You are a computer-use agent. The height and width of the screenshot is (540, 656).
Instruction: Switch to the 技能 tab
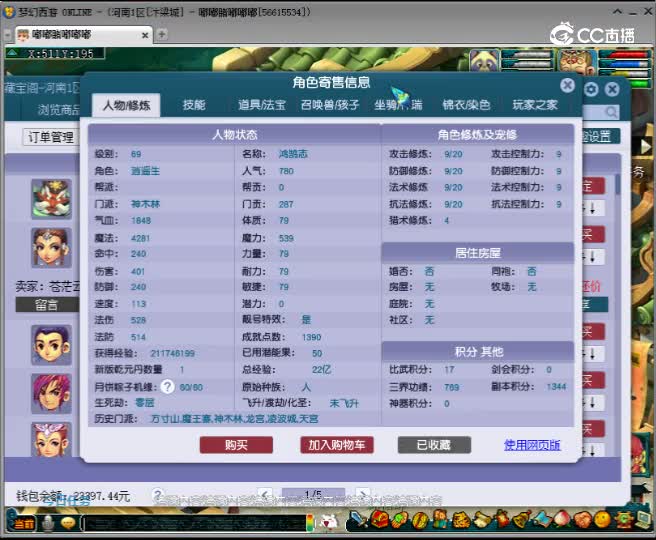click(194, 105)
